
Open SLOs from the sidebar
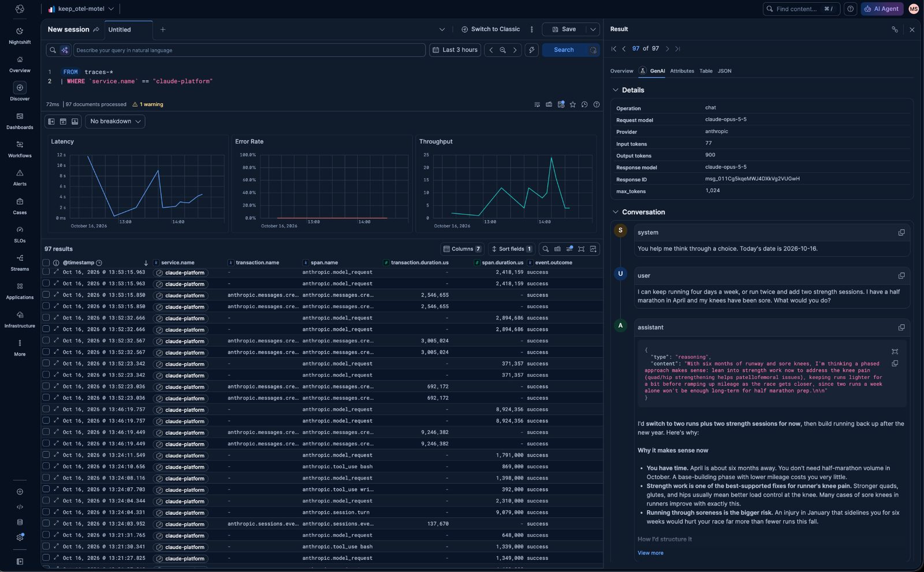[x=20, y=234]
